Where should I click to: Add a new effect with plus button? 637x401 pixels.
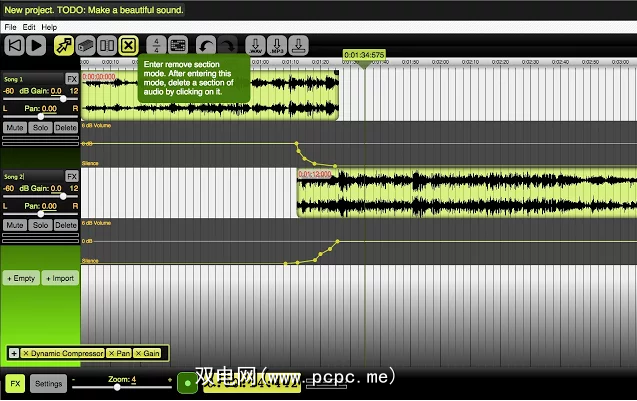click(x=14, y=353)
